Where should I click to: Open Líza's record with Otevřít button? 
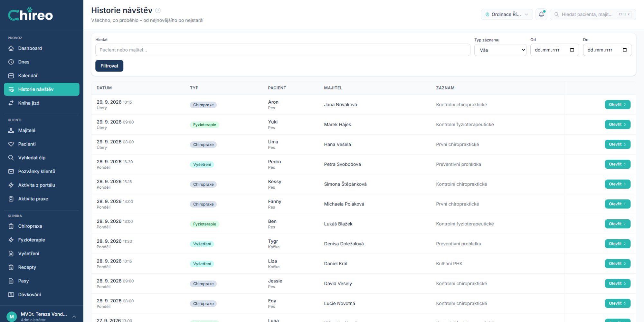tap(617, 264)
